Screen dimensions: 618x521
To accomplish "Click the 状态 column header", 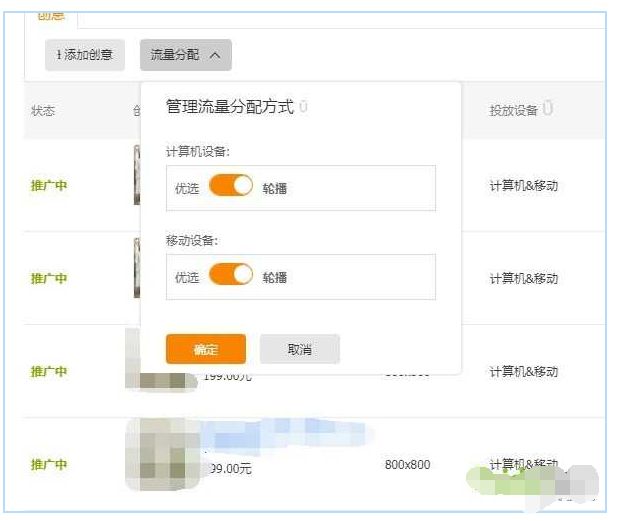I will pos(43,110).
